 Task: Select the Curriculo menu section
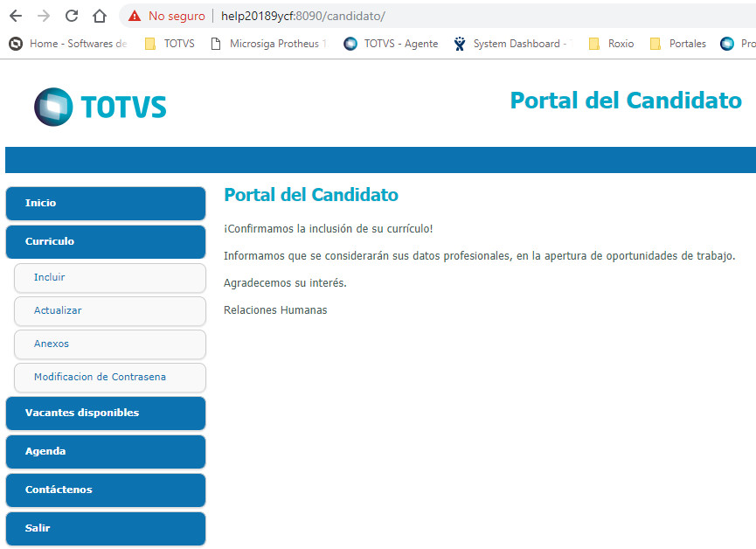click(106, 241)
